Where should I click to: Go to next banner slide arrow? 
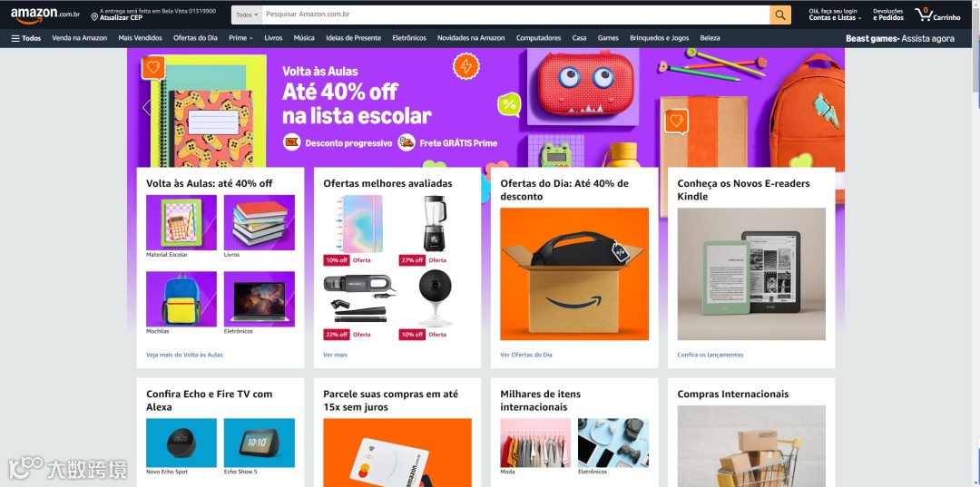(x=826, y=107)
